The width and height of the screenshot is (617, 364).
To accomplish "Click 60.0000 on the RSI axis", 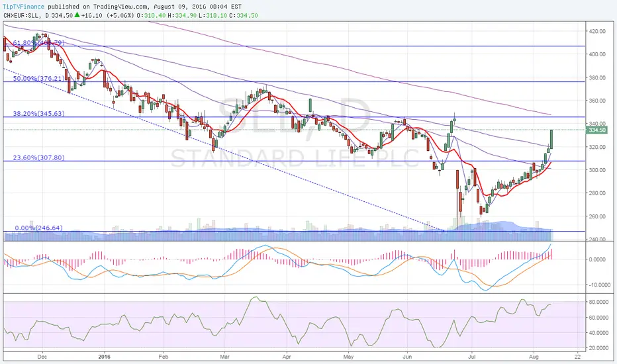I will click(598, 317).
